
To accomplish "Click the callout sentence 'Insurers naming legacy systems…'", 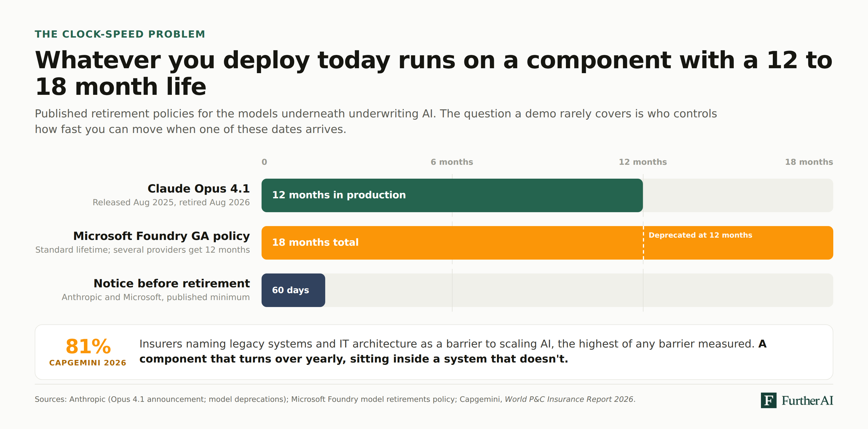I will tap(453, 351).
